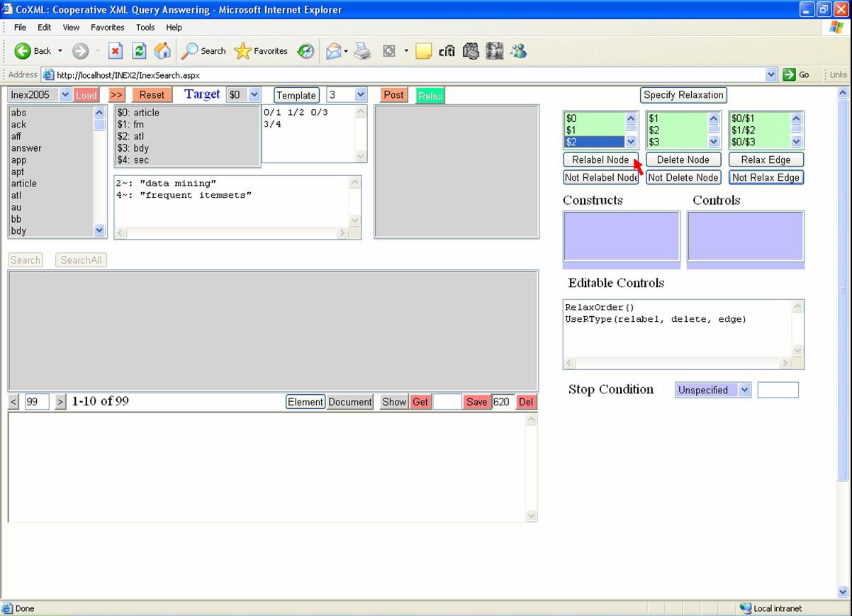
Task: Go back with the Back arrow icon
Action: [23, 51]
